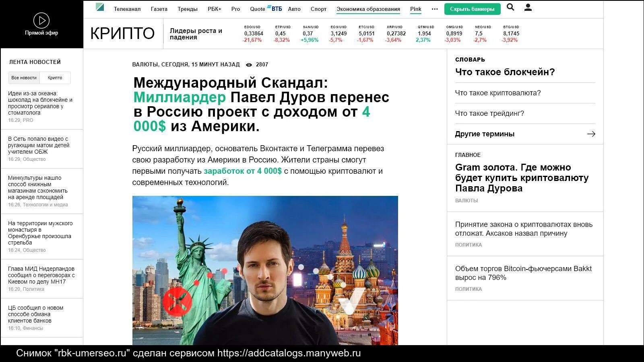Open the user profile icon
The height and width of the screenshot is (362, 644).
point(528,7)
